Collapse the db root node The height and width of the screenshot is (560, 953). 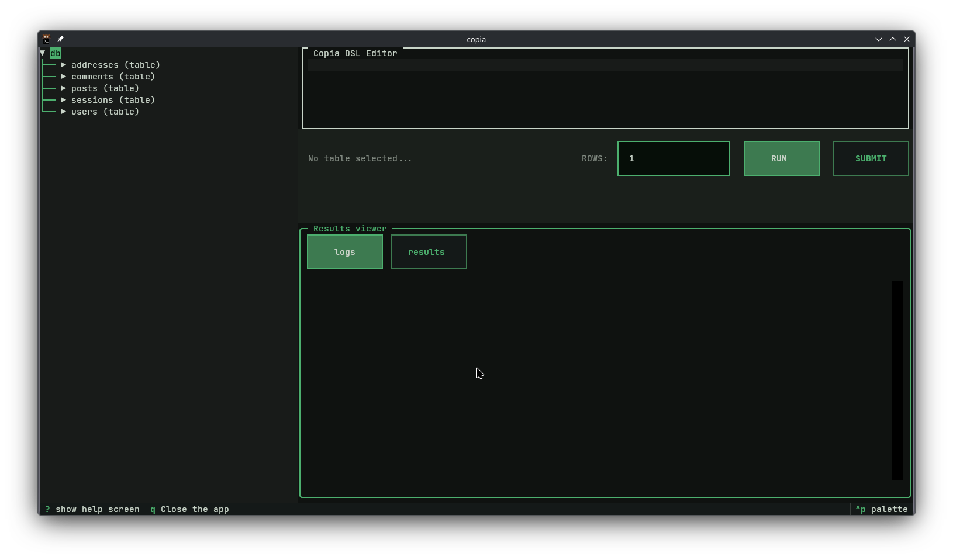(43, 53)
